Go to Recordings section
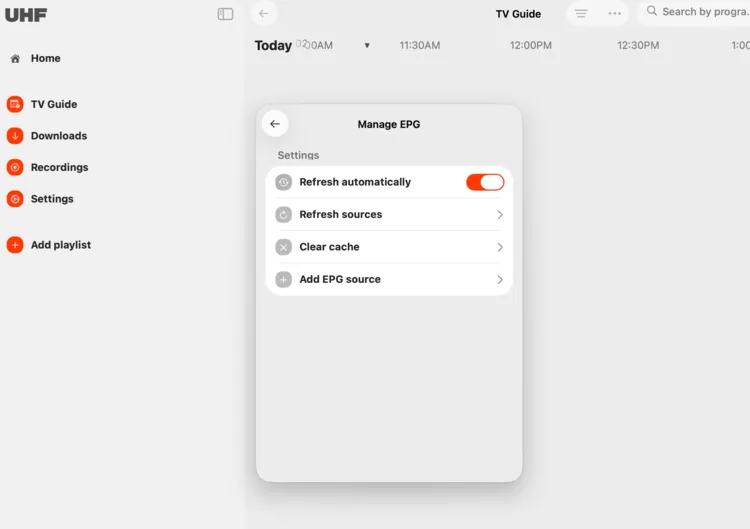Viewport: 750px width, 529px height. [x=59, y=167]
